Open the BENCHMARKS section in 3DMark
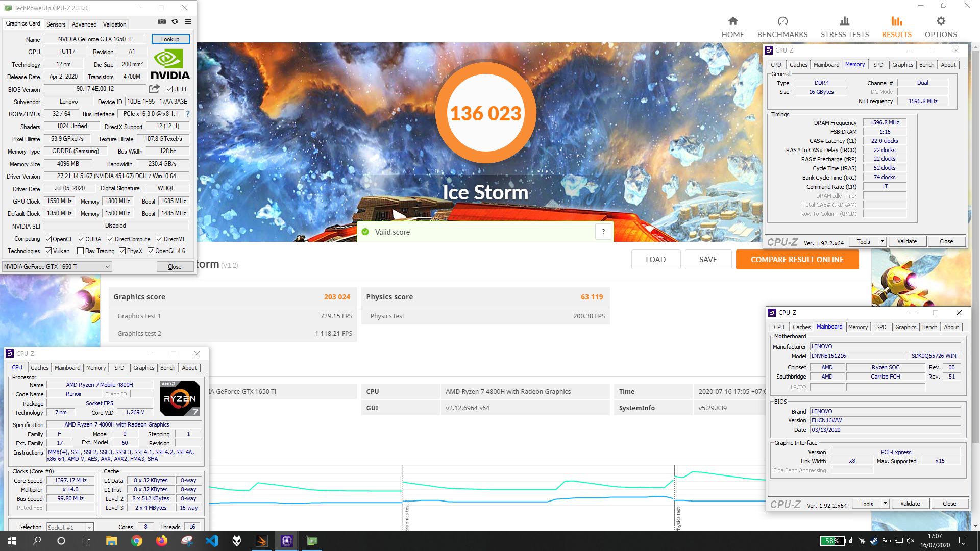The width and height of the screenshot is (980, 551). 782,27
